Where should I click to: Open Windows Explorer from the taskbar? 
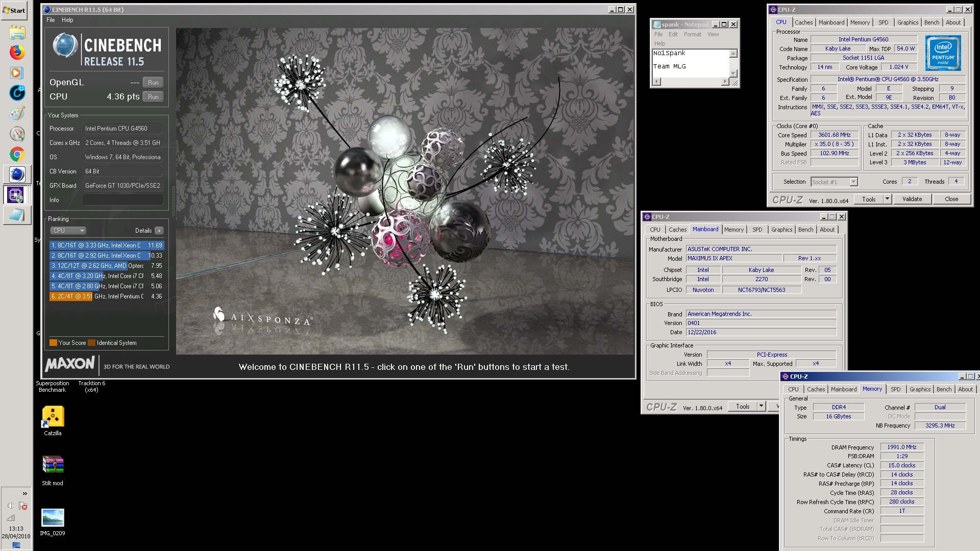click(x=17, y=33)
